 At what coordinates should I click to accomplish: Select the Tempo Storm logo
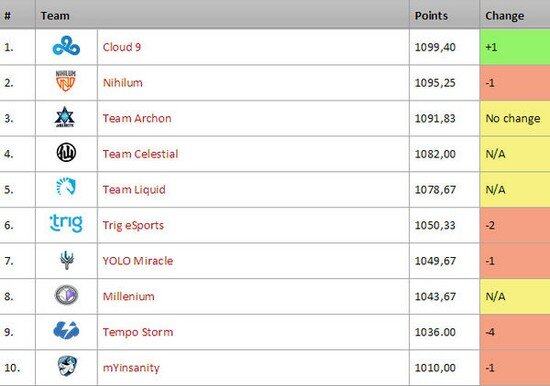pos(66,330)
